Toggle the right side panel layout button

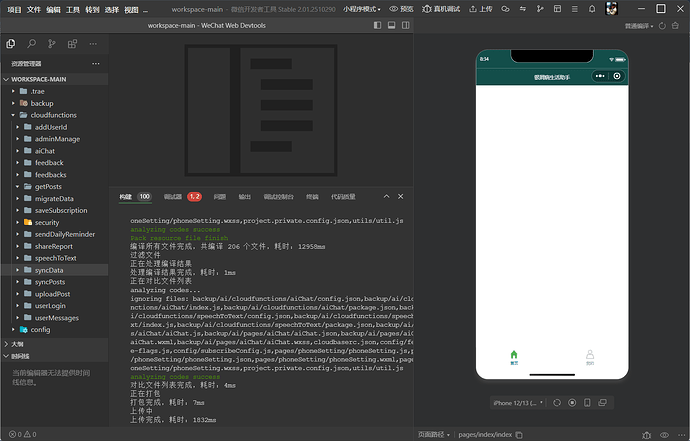tap(406, 26)
